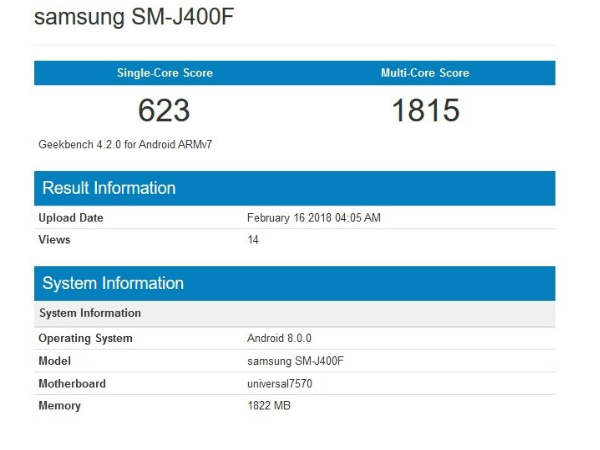Select the Upload Date label

(x=71, y=218)
